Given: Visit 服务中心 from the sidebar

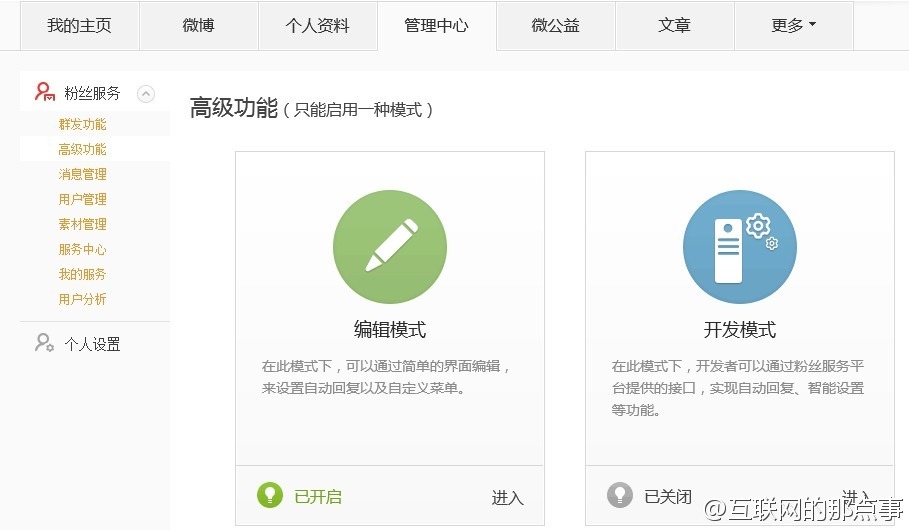Looking at the screenshot, I should point(82,249).
